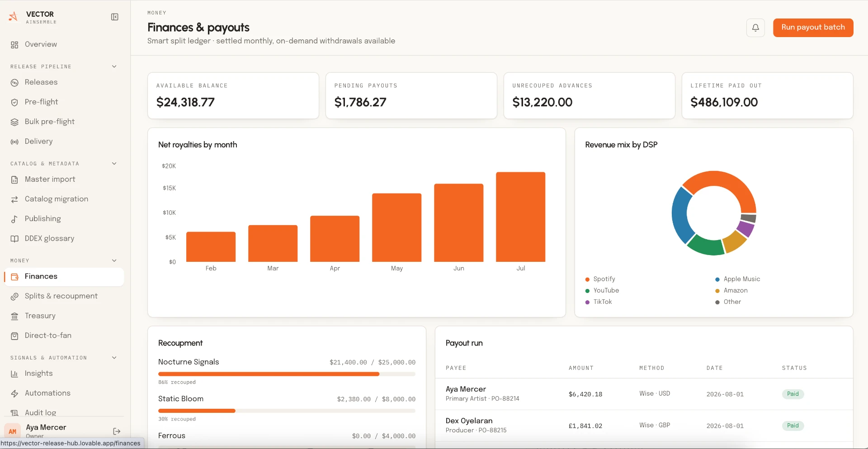Screen dimensions: 868x449
Task: Toggle Spotify series in chart legend
Action: click(600, 279)
